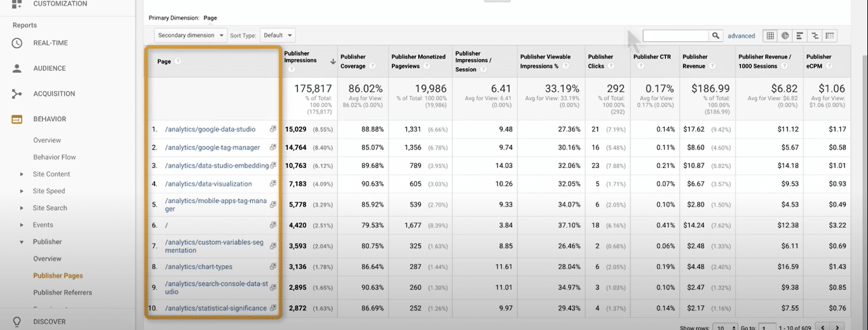Open the Acquisition reports section
The height and width of the screenshot is (330, 868).
pyautogui.click(x=54, y=94)
